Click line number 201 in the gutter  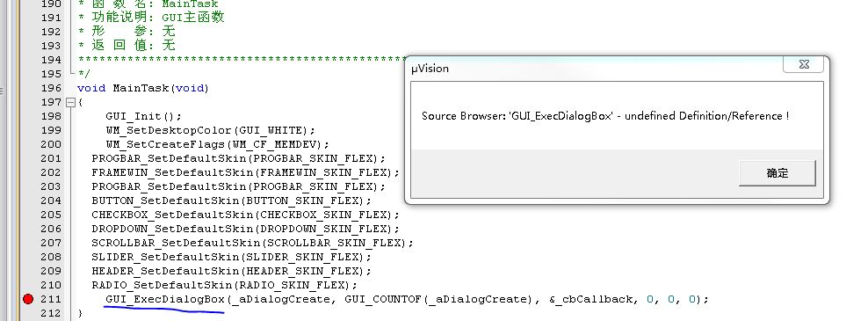[51, 158]
